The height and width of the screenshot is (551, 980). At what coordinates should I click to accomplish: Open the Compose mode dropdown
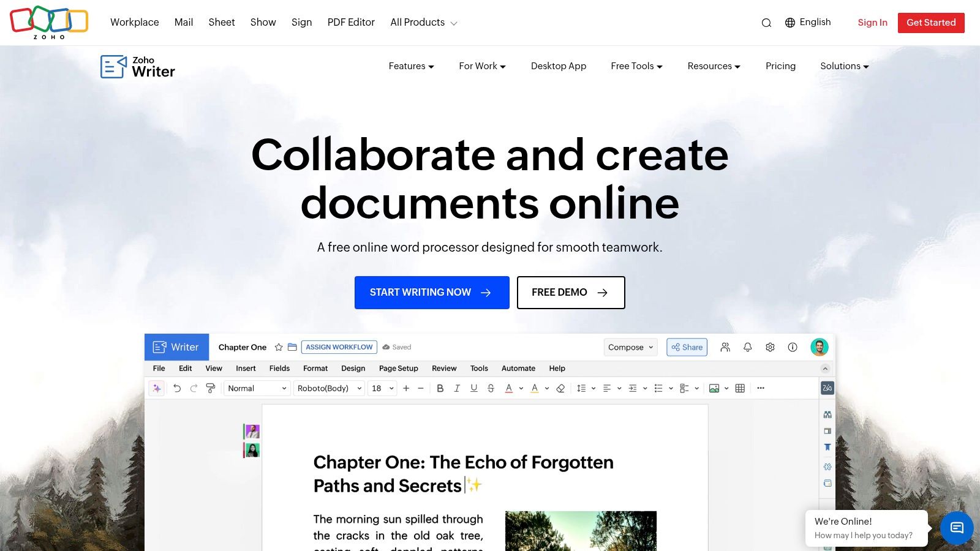point(630,347)
